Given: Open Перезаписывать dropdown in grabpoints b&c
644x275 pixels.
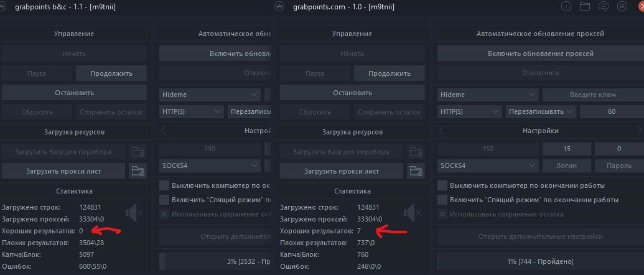Looking at the screenshot, I should tap(250, 111).
